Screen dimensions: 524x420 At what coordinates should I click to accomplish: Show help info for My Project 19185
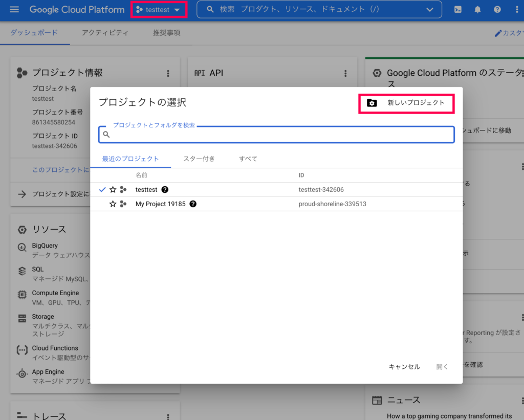point(193,204)
